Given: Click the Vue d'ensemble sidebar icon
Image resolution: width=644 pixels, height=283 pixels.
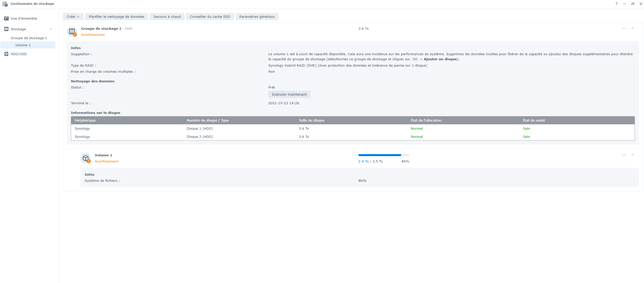Looking at the screenshot, I should click(6, 19).
